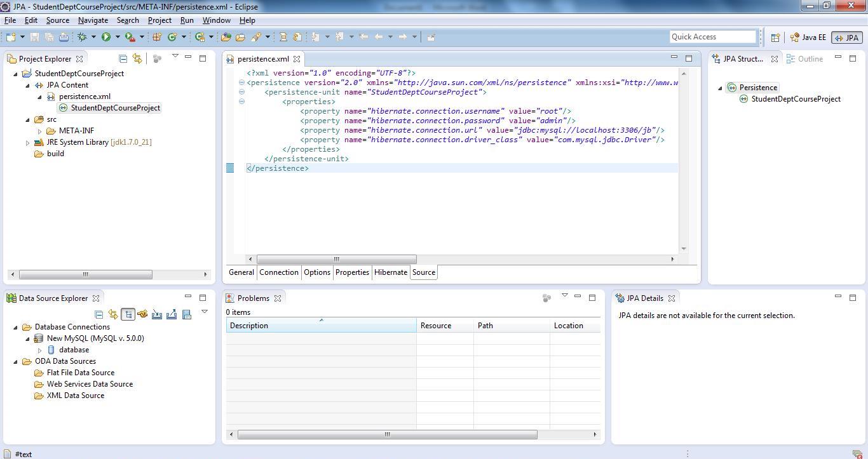This screenshot has width=868, height=459.
Task: Click the Problems view filter icon
Action: (546, 298)
